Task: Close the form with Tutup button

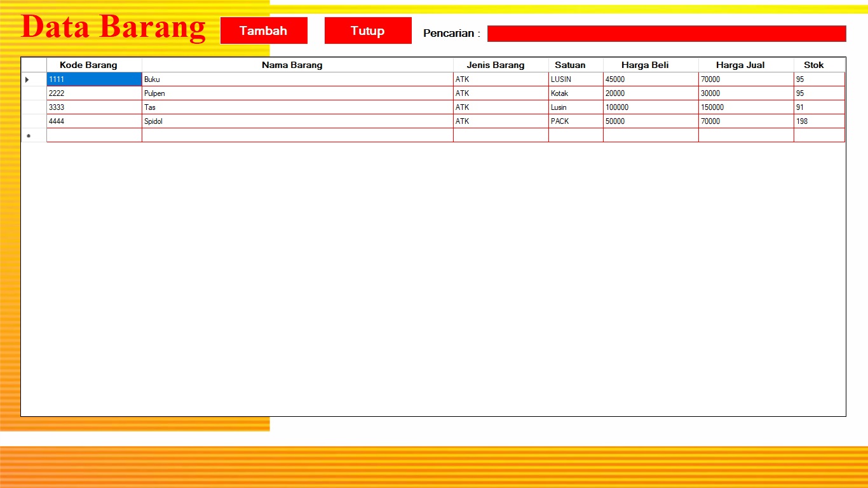Action: (368, 30)
